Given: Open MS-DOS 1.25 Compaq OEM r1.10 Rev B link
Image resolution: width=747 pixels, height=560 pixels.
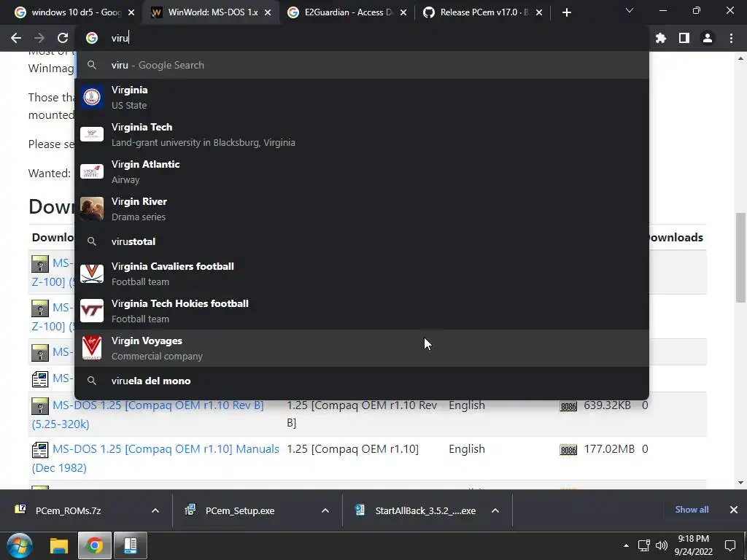Looking at the screenshot, I should click(x=158, y=405).
